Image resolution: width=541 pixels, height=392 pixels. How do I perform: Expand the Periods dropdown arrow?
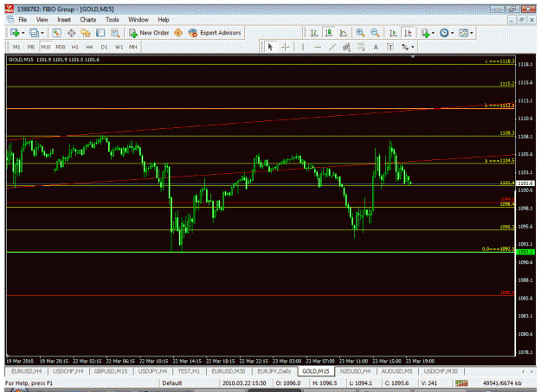pyautogui.click(x=453, y=34)
